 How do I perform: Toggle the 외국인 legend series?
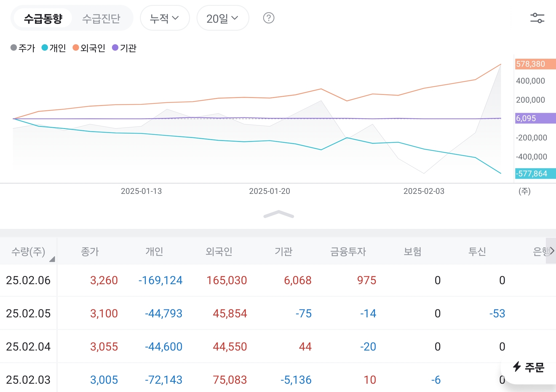[x=89, y=48]
